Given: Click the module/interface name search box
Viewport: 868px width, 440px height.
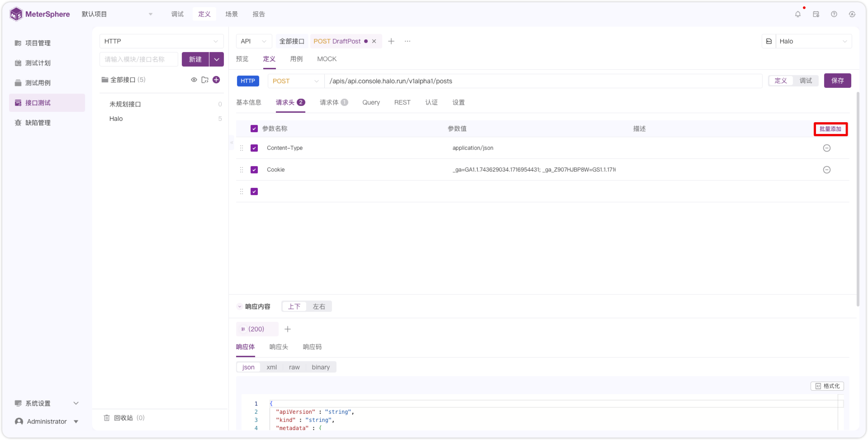Looking at the screenshot, I should 139,59.
